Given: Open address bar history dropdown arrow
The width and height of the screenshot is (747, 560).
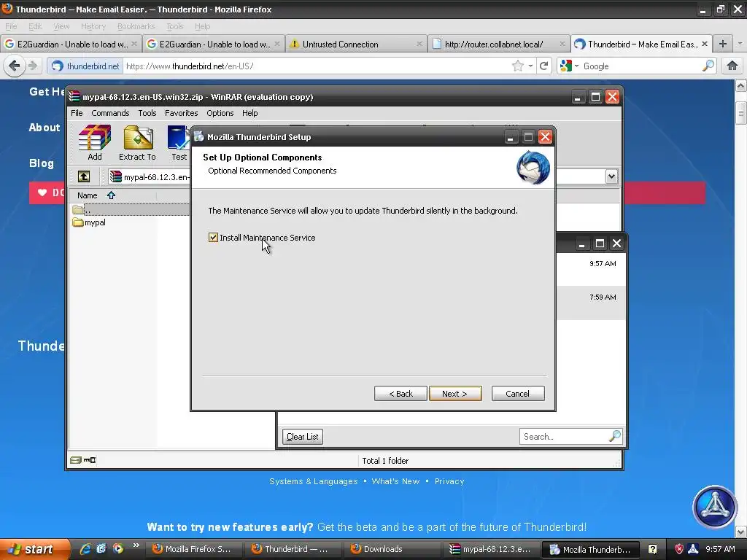Looking at the screenshot, I should click(x=530, y=66).
